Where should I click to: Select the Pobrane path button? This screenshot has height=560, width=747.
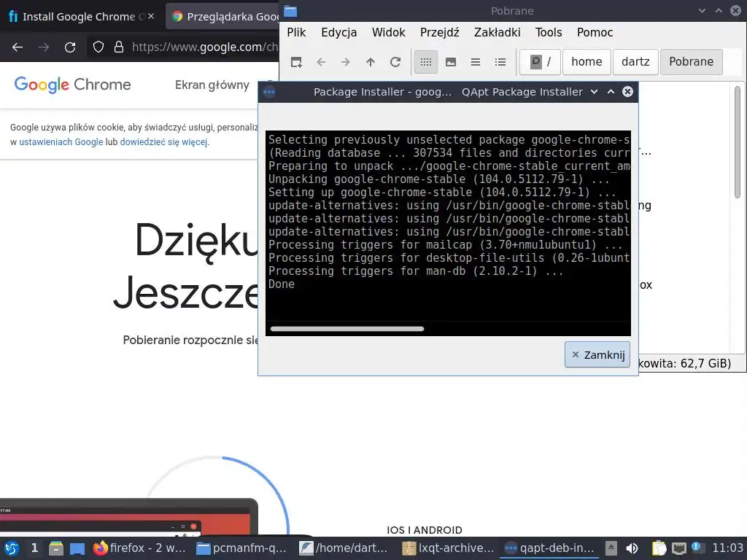click(692, 62)
